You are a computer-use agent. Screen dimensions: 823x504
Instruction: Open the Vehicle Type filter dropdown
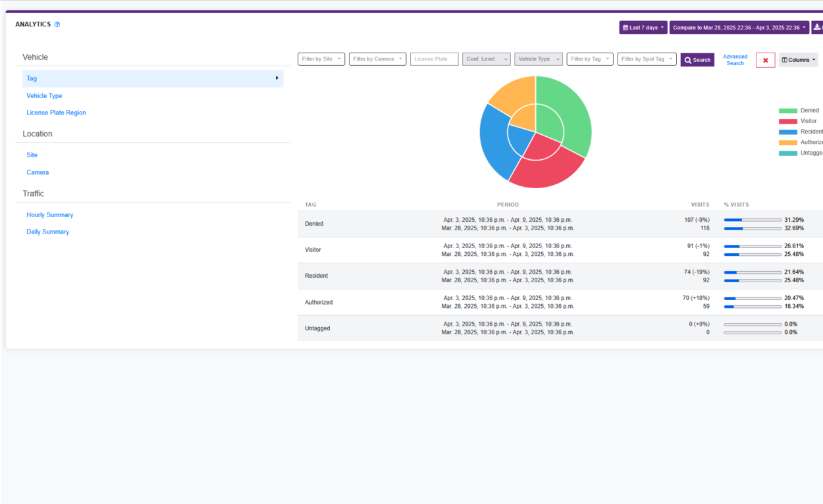[x=539, y=59]
